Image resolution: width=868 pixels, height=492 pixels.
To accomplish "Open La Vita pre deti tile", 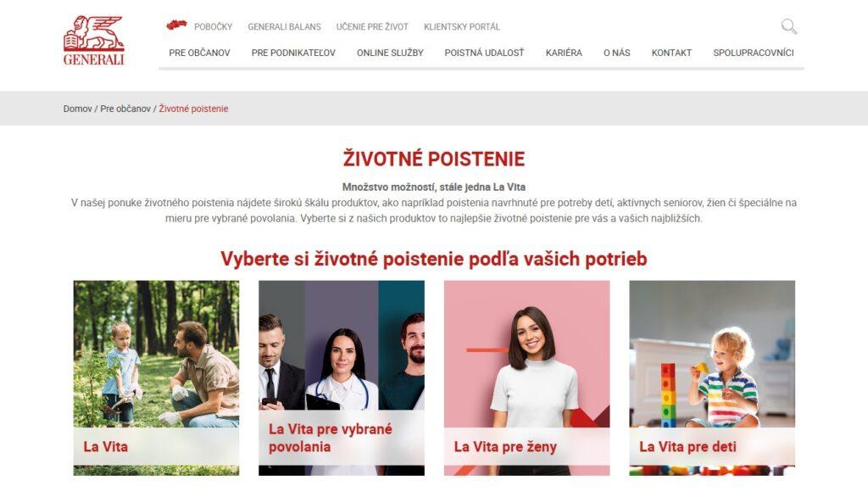I will 712,377.
